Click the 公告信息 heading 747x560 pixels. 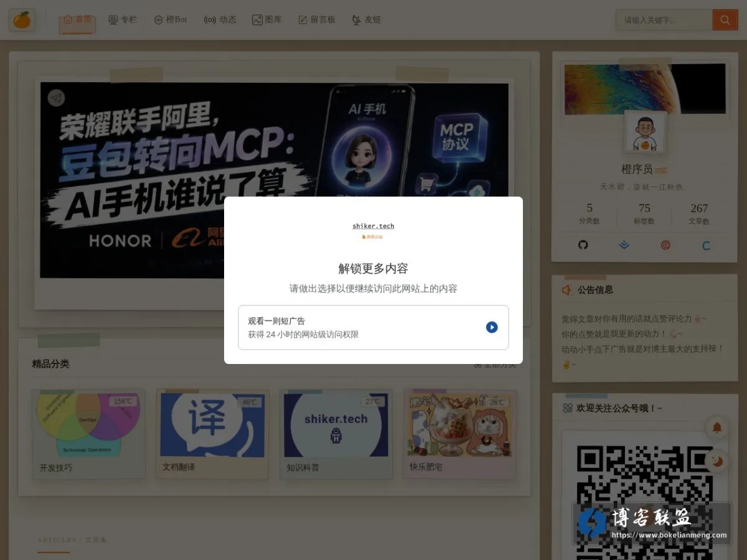coord(595,290)
